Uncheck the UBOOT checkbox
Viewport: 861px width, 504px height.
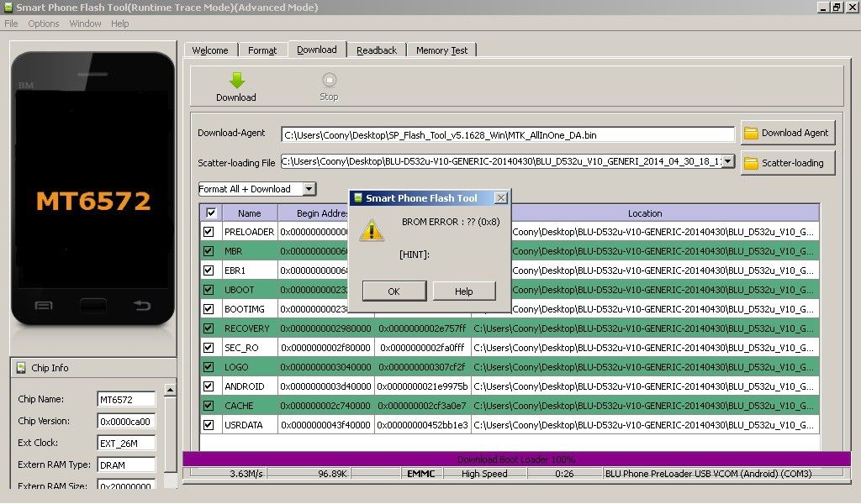pyautogui.click(x=209, y=289)
